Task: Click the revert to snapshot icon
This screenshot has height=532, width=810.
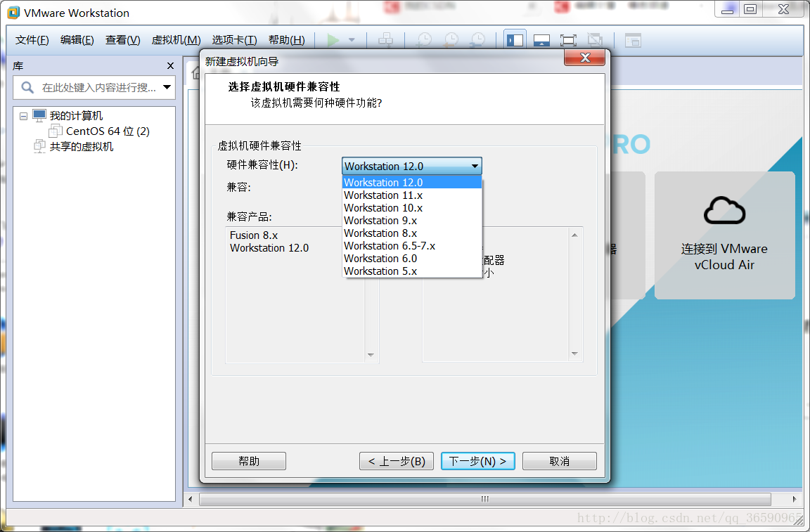Action: pos(451,40)
